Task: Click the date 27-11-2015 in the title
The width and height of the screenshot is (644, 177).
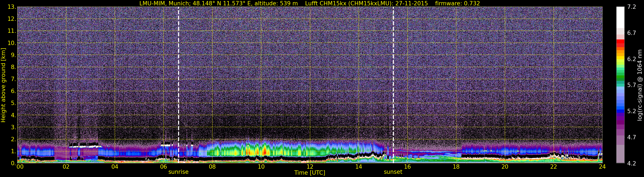Action: [411, 3]
